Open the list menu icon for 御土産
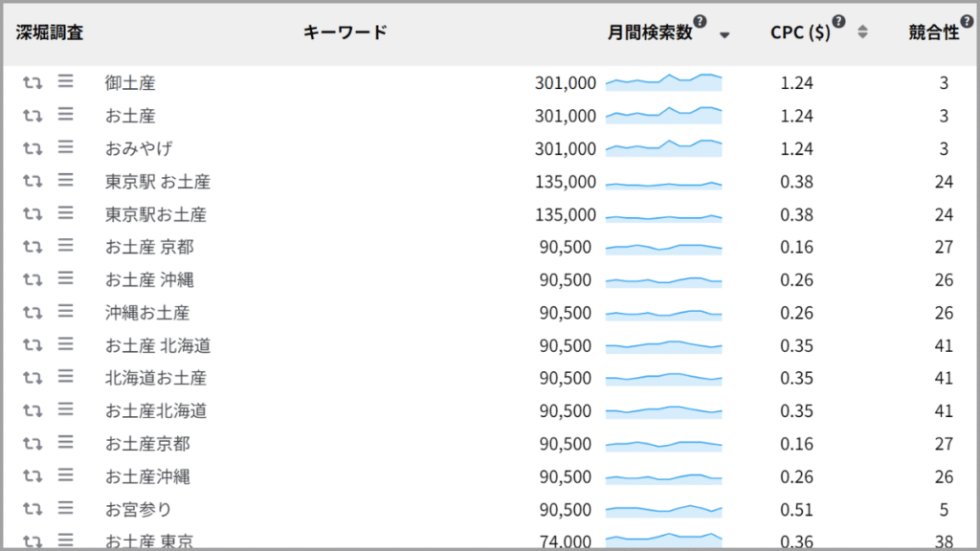The width and height of the screenshot is (980, 551). pos(65,82)
